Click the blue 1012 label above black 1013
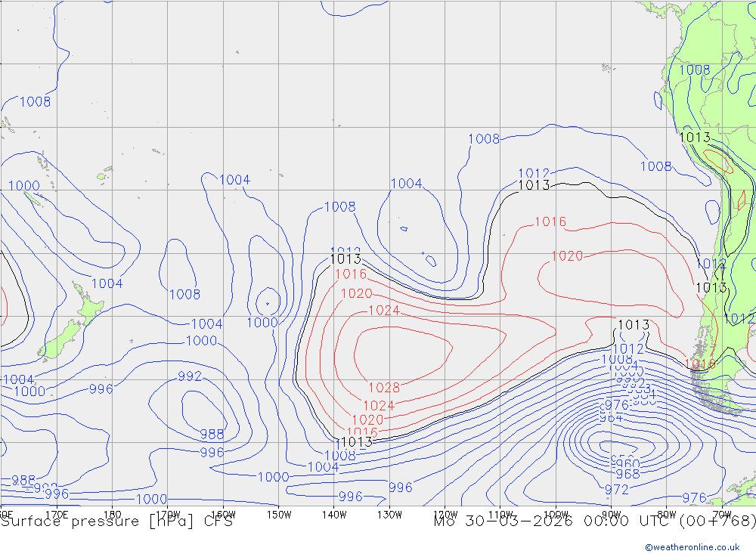This screenshot has height=554, width=756. (x=534, y=174)
